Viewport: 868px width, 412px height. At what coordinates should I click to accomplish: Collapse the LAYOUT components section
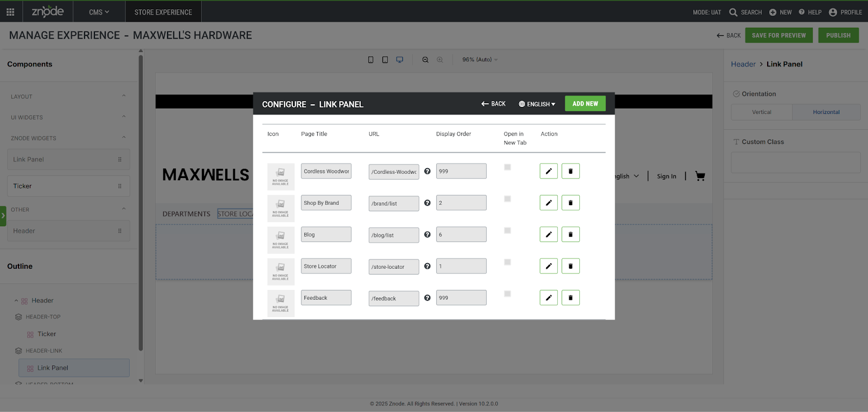click(124, 96)
